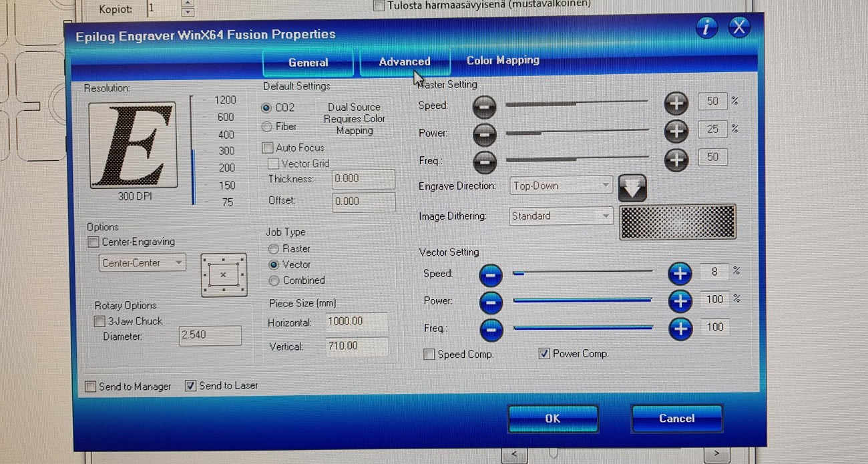Click the Thickness input field
868x464 pixels.
363,179
